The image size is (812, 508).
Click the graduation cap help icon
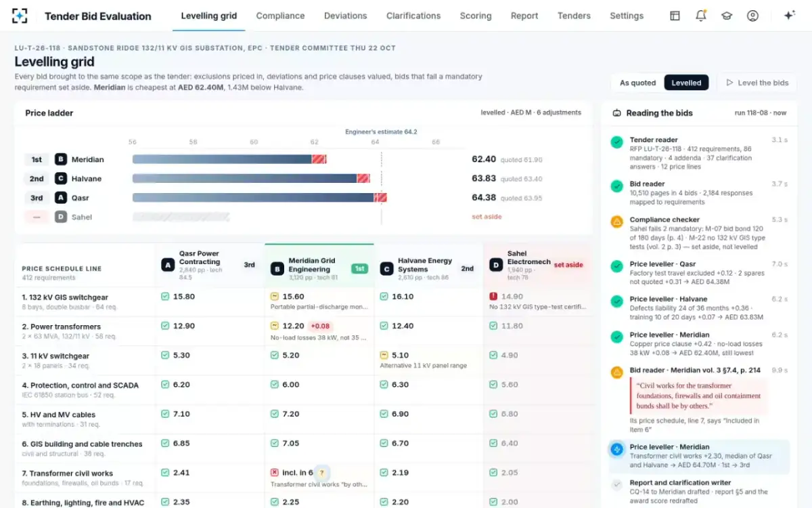[727, 16]
